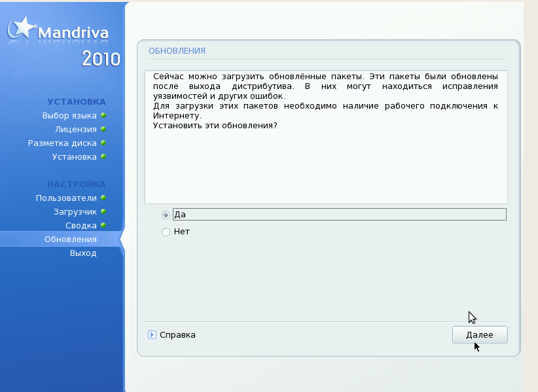
Task: Click green dot next to "Сводка"
Action: coord(103,225)
